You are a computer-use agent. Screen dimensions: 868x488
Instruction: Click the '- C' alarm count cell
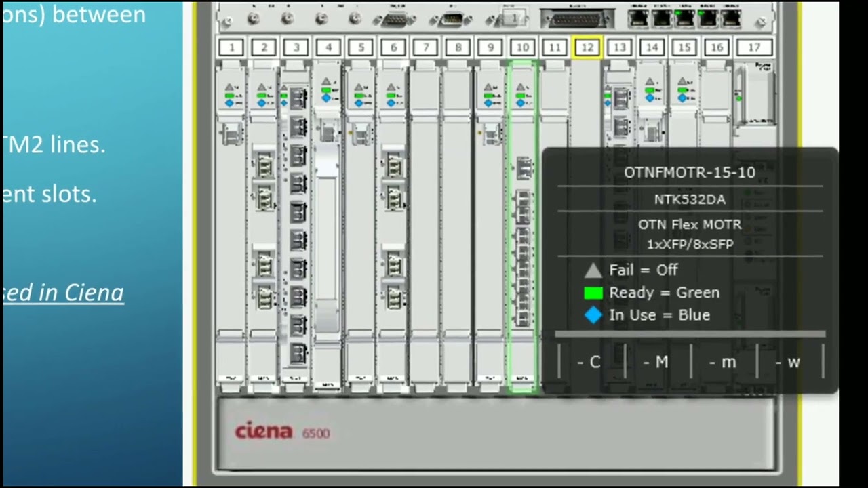[590, 362]
